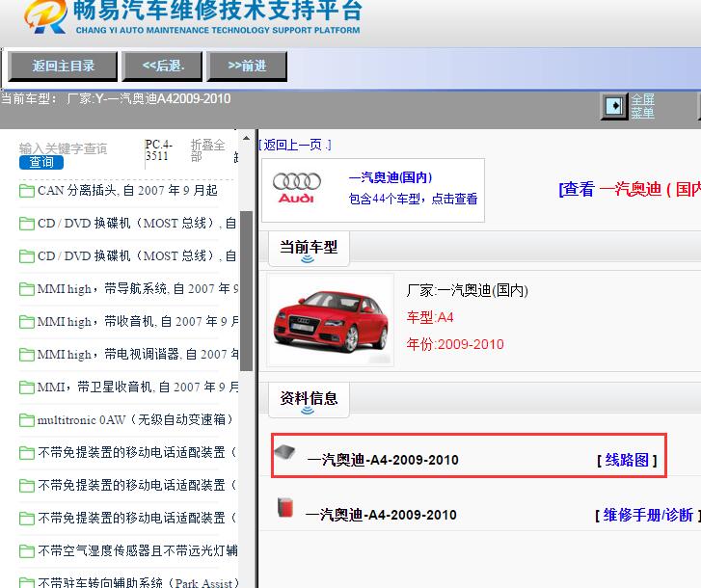Click the folder icon of the second CD / DVD 换碟机 row

(x=27, y=256)
